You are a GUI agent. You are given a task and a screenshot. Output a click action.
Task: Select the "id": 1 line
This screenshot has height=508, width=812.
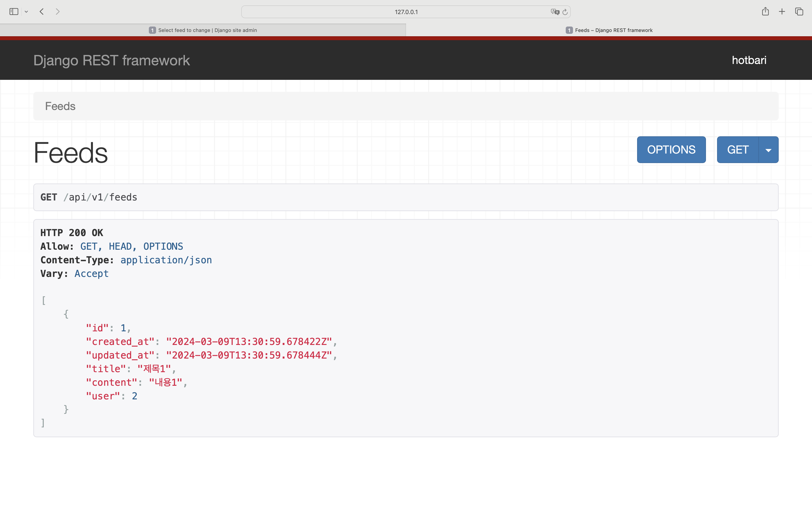(108, 328)
